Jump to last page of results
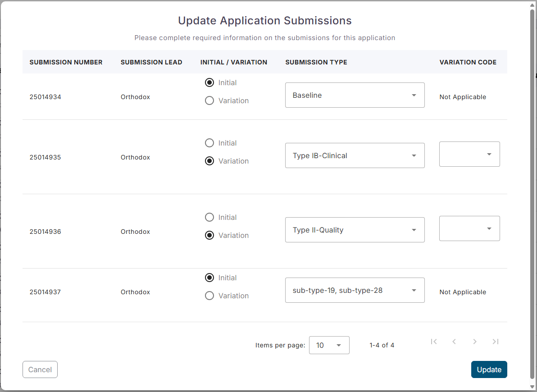 (495, 342)
